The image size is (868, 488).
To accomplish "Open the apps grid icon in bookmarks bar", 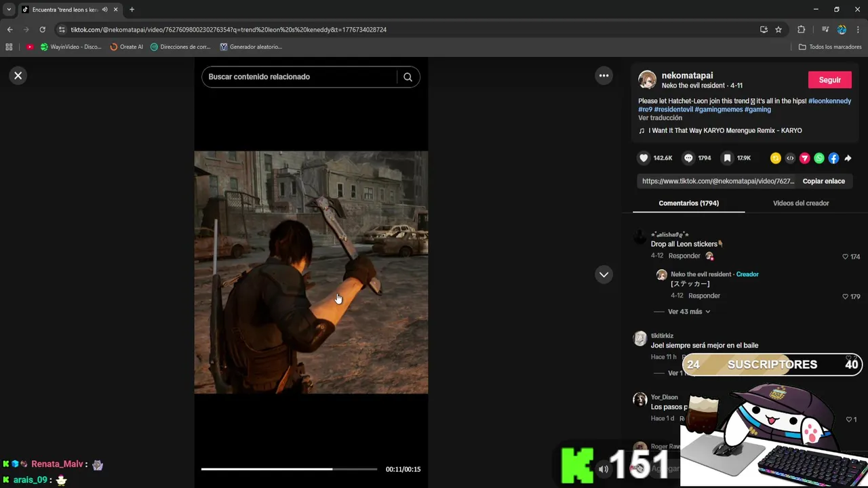I will click(x=9, y=47).
